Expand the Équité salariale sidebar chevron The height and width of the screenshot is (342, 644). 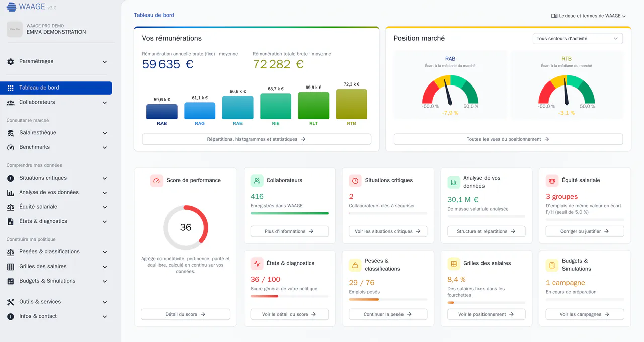pyautogui.click(x=105, y=207)
